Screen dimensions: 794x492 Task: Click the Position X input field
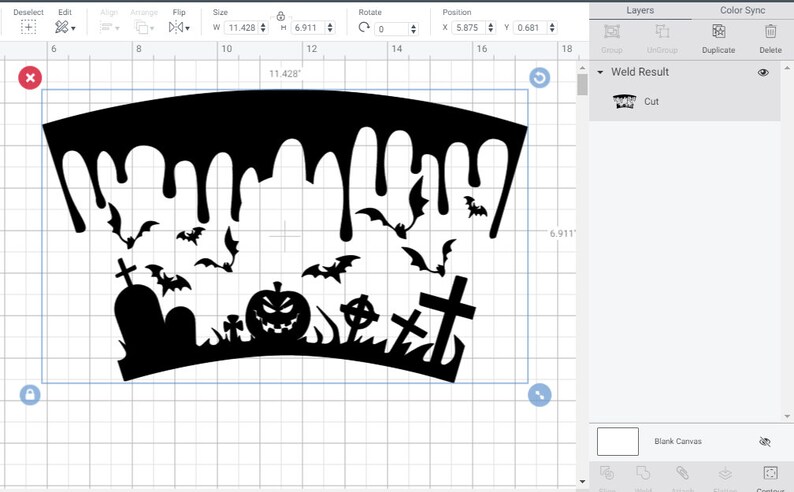(469, 28)
